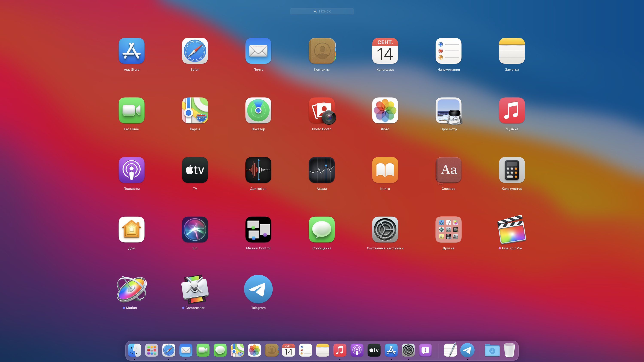Open the Локатор Find My app

coord(258,110)
